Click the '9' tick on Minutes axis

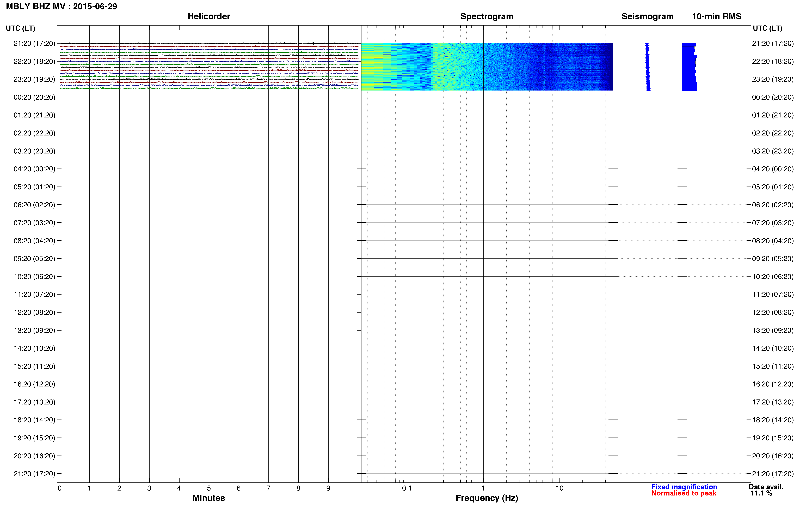328,488
